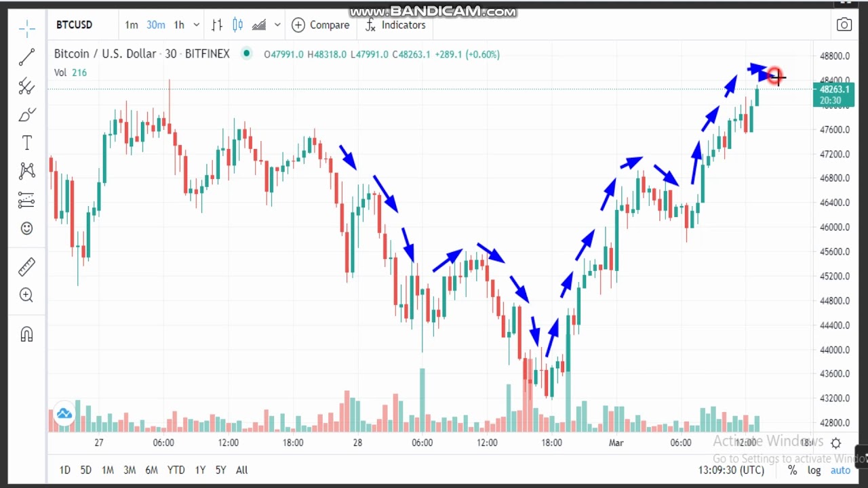Click the Compare button
Viewport: 868px width, 488px height.
[x=321, y=25]
